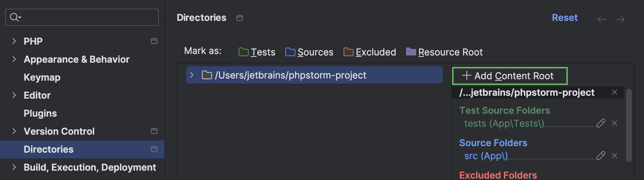Expand Appearance & Behavior settings
The width and height of the screenshot is (644, 180).
point(14,59)
